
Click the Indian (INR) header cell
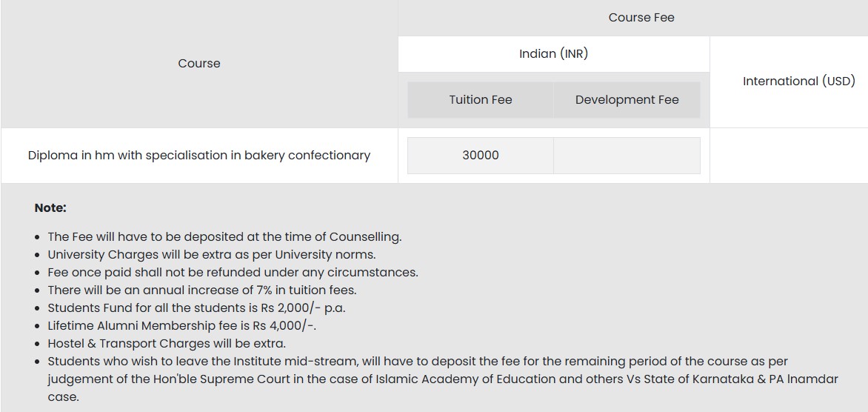[x=553, y=54]
